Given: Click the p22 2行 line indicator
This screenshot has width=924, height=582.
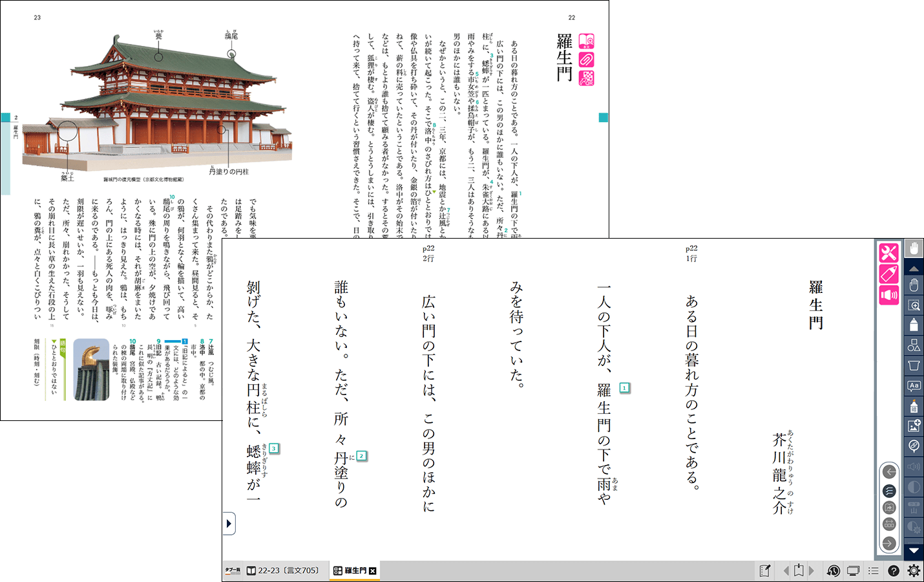Looking at the screenshot, I should (x=428, y=253).
